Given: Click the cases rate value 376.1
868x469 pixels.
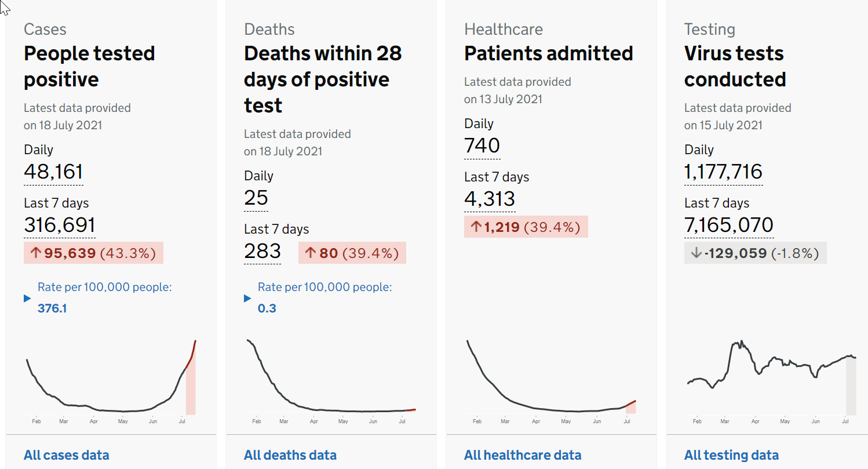Looking at the screenshot, I should (x=52, y=308).
